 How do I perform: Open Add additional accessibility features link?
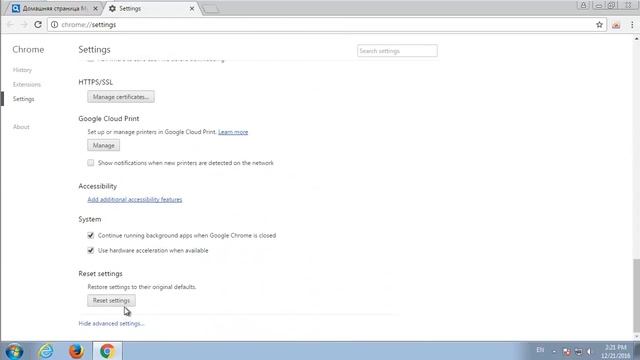(135, 199)
